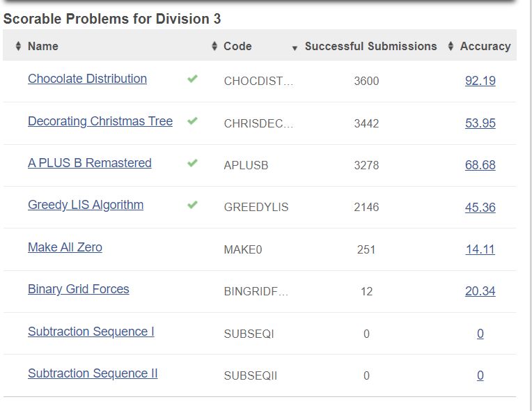Viewport: 532px width, 411px height.
Task: Click 45.36 accuracy for GREEDYLIS
Action: click(x=480, y=207)
